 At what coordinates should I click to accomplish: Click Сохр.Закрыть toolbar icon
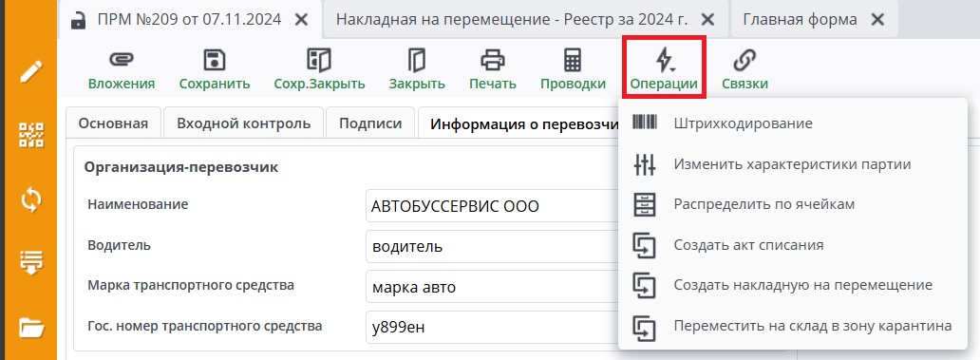tap(319, 61)
